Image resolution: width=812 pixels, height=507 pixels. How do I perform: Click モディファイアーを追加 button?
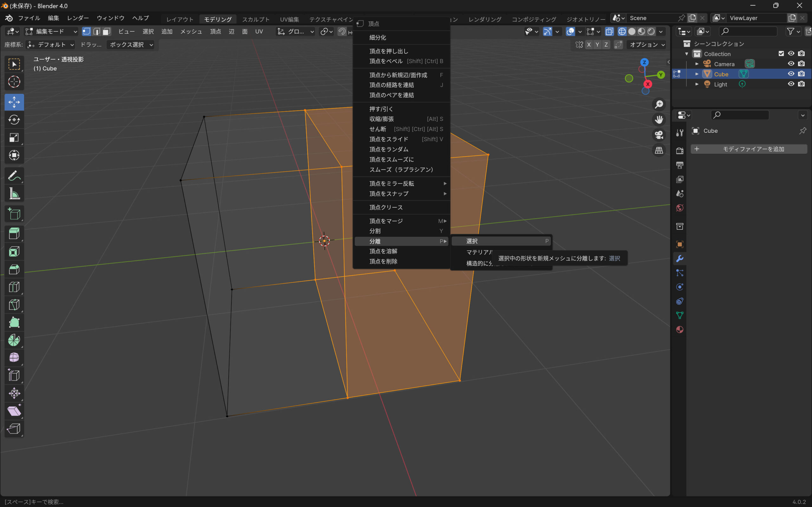[749, 149]
